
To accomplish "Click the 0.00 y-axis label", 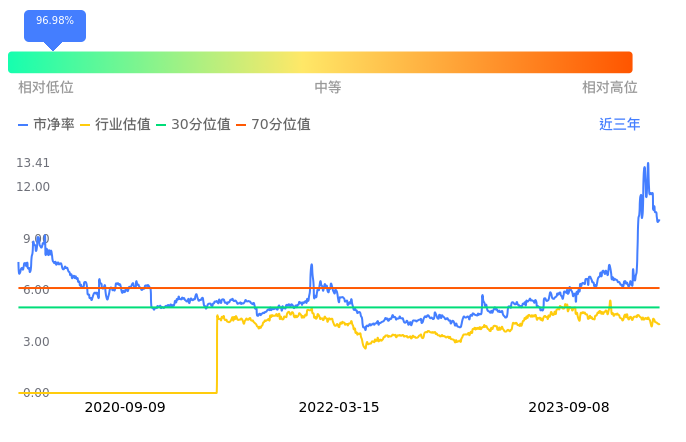I will pyautogui.click(x=33, y=393).
